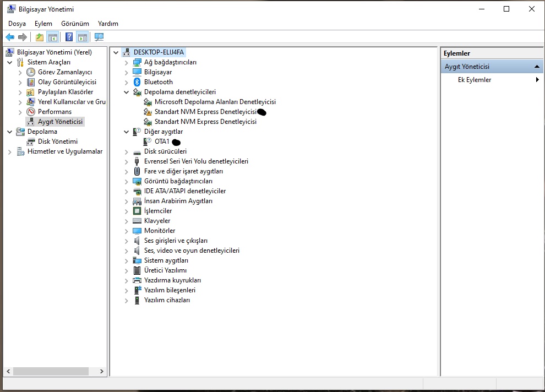Screen dimensions: 545x392
Task: Click the Görev Zamanlayıcı clock icon
Action: [x=31, y=72]
